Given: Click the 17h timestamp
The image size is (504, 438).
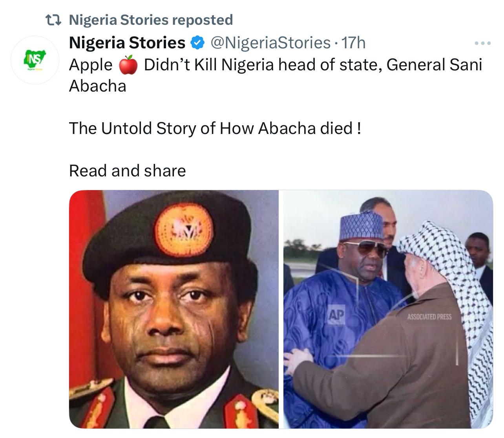Looking at the screenshot, I should pyautogui.click(x=354, y=42).
